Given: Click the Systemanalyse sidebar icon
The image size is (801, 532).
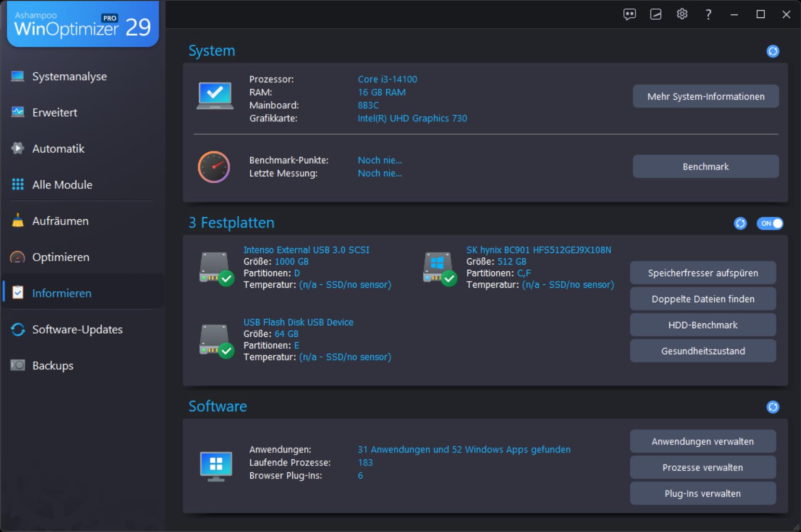Looking at the screenshot, I should (18, 76).
